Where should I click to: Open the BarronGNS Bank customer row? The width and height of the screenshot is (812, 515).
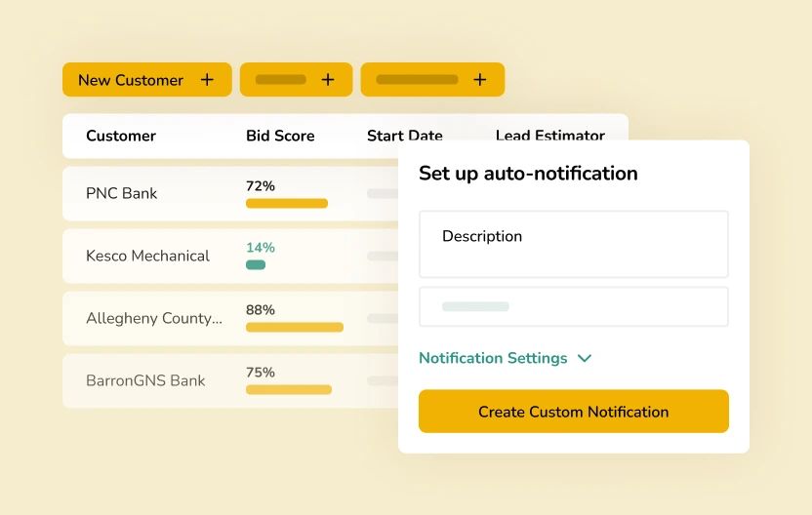coord(230,380)
